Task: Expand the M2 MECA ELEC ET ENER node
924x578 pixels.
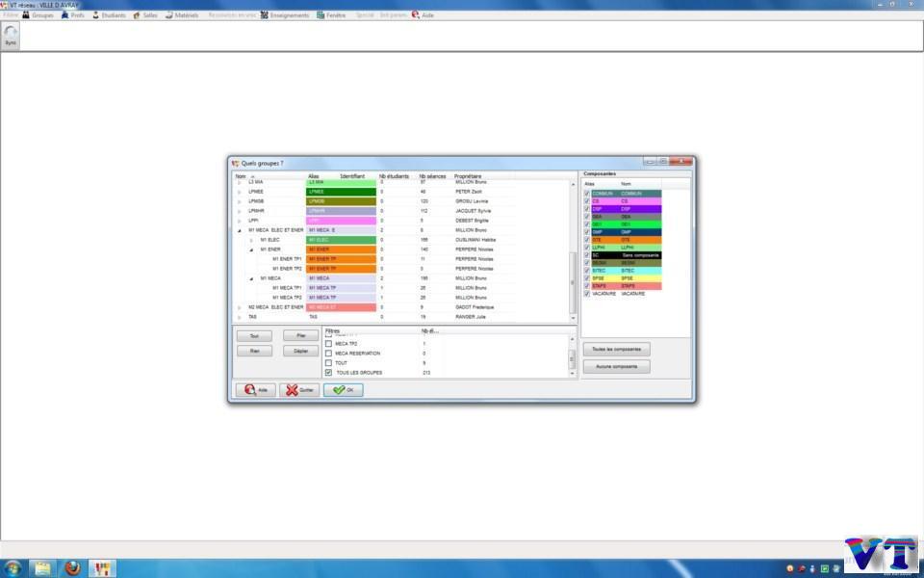Action: point(240,307)
